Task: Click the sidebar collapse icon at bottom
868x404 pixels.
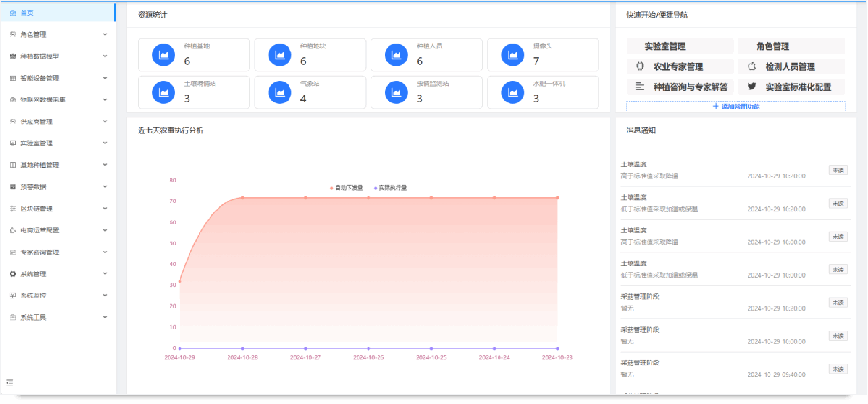Action: (10, 383)
